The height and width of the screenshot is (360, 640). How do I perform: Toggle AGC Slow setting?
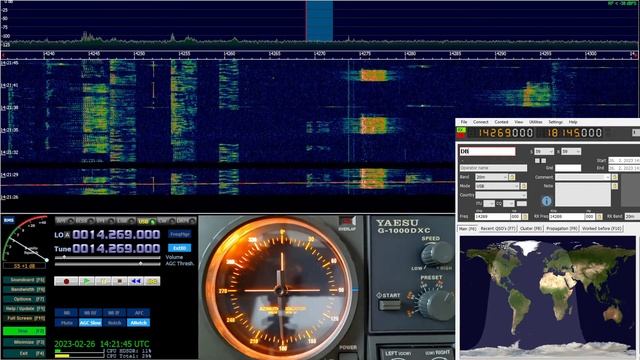[x=90, y=323]
